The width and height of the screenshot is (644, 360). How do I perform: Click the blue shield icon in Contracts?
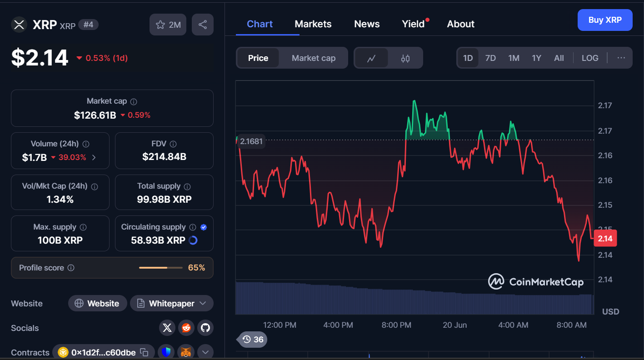166,352
